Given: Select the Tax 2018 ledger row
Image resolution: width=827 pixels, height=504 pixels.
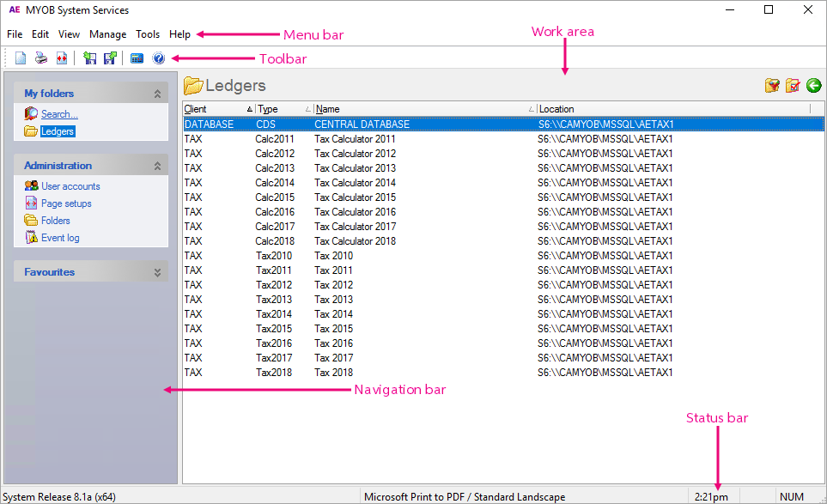Looking at the screenshot, I should 504,373.
